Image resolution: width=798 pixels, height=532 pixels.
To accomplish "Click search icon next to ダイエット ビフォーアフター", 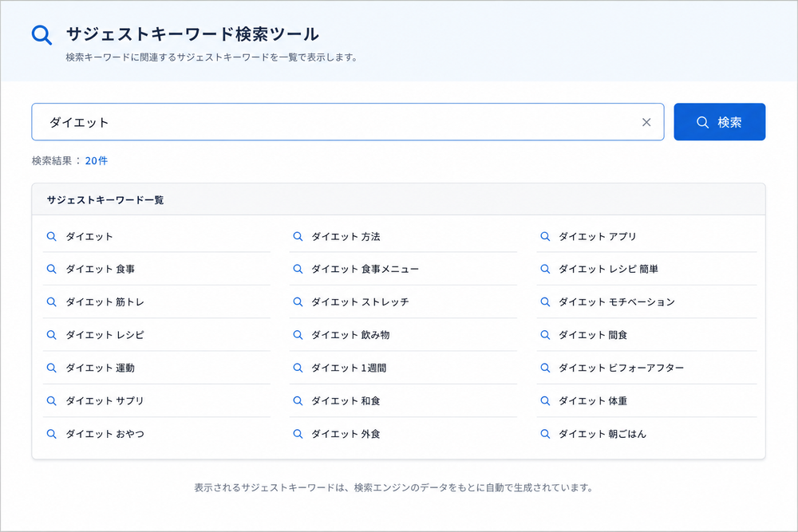I will 545,368.
